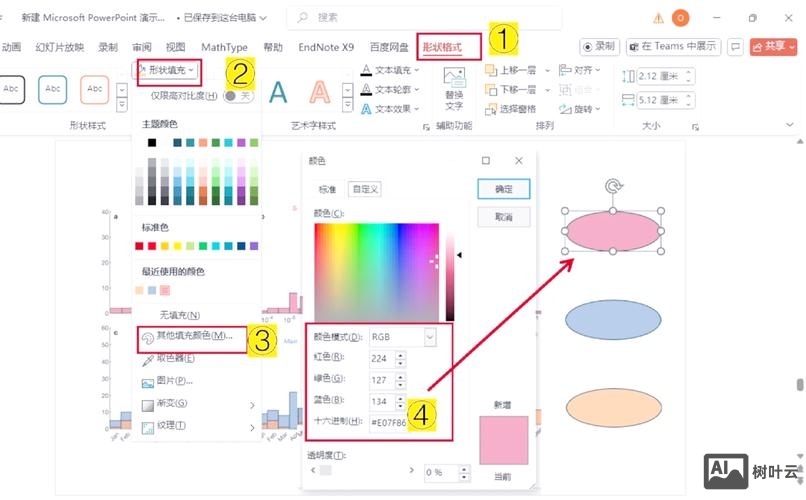Select the black-outlined Abc shape style
The width and height of the screenshot is (806, 500).
coord(11,89)
